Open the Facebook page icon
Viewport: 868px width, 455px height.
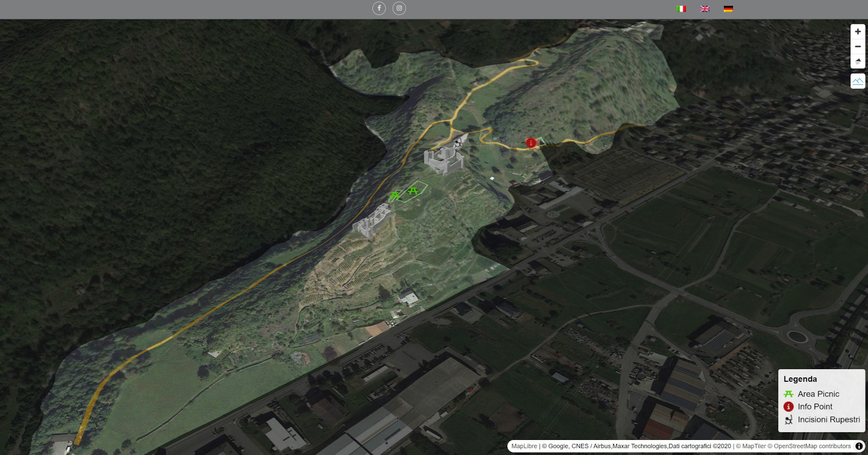(379, 8)
